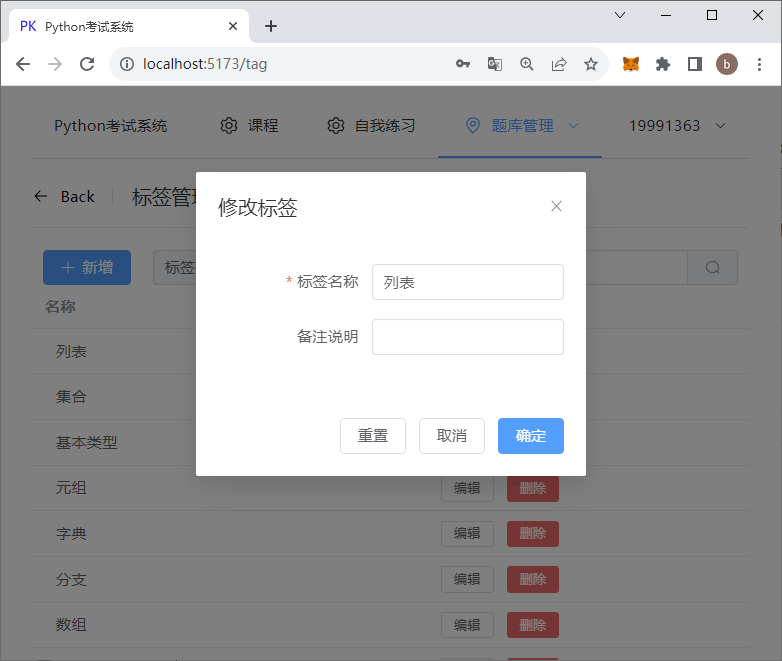The height and width of the screenshot is (661, 782).
Task: Select the 分支 table row
Action: 390,580
